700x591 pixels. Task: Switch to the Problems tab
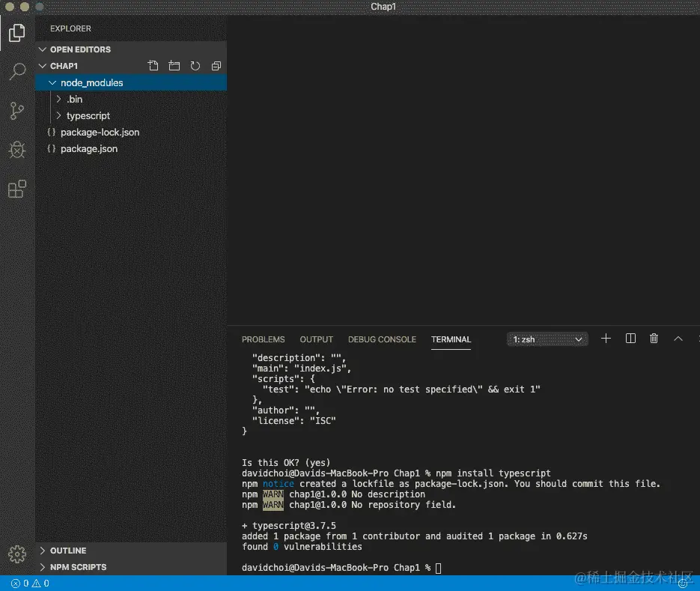click(x=263, y=339)
